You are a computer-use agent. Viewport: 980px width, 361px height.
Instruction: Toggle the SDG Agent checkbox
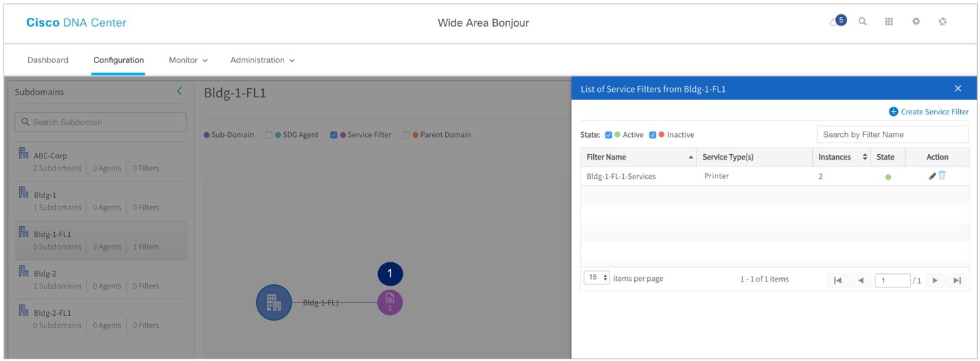pos(268,135)
